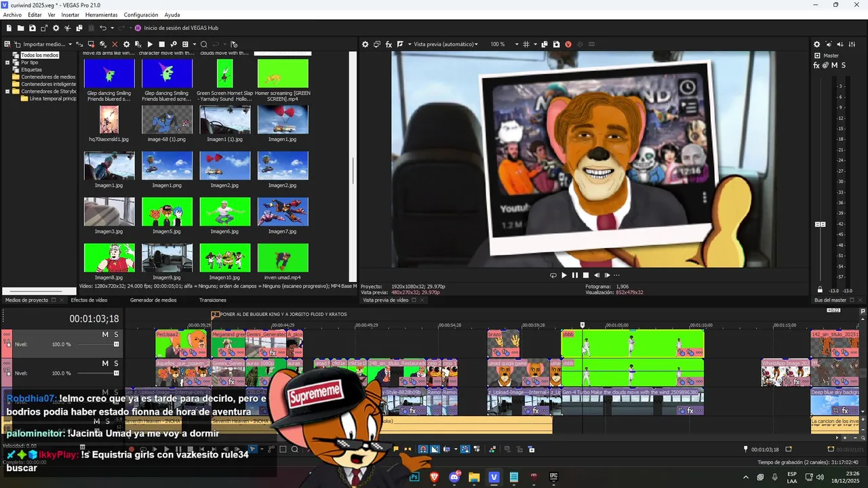Pause preview playback below video
The image size is (868, 488).
(x=575, y=275)
